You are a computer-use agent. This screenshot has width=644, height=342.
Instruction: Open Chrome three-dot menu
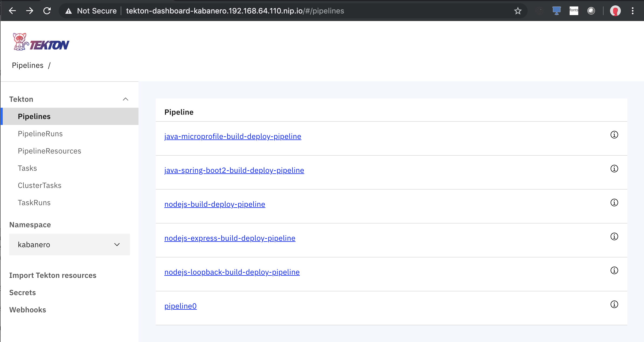click(x=632, y=11)
